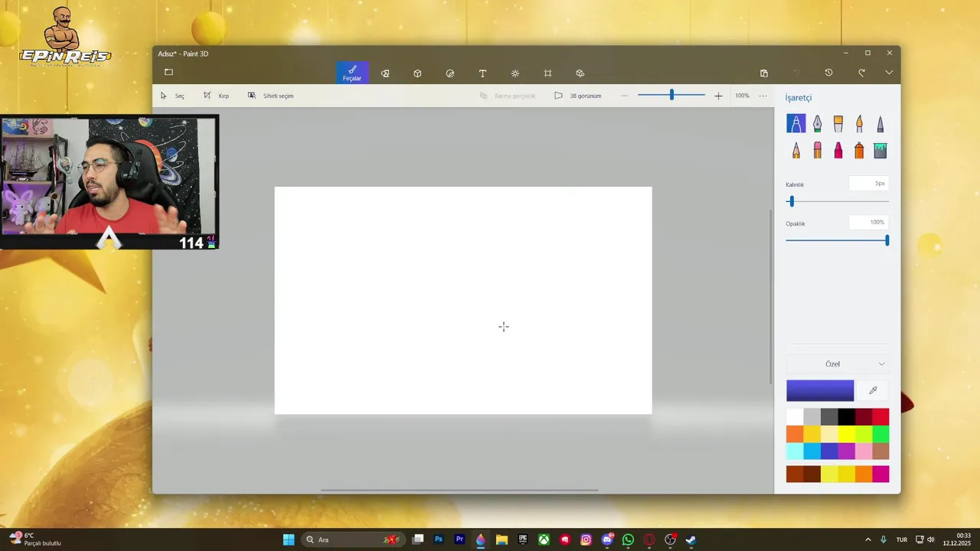Screen dimensions: 980x551
Task: Click the Kalınlık thickness value field
Action: (868, 184)
